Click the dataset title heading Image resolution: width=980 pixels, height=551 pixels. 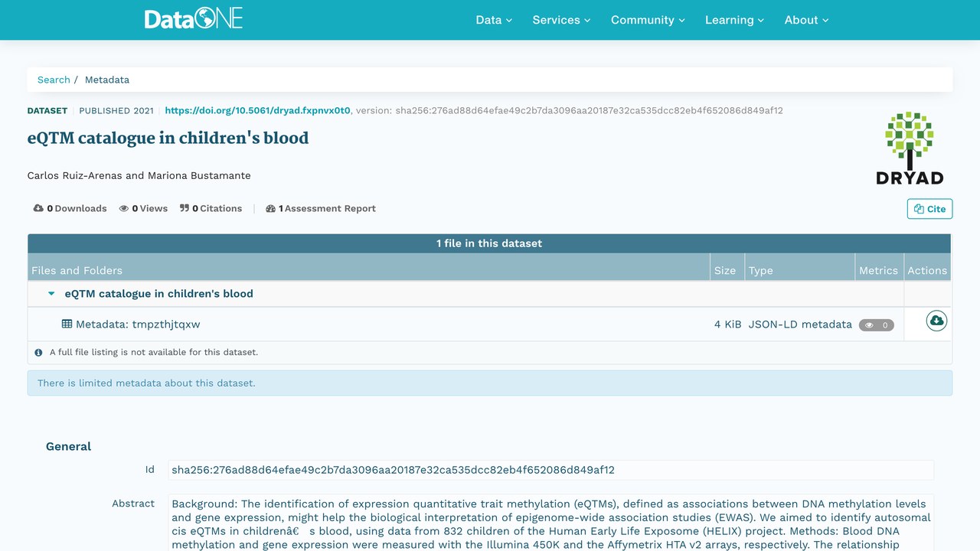[168, 139]
